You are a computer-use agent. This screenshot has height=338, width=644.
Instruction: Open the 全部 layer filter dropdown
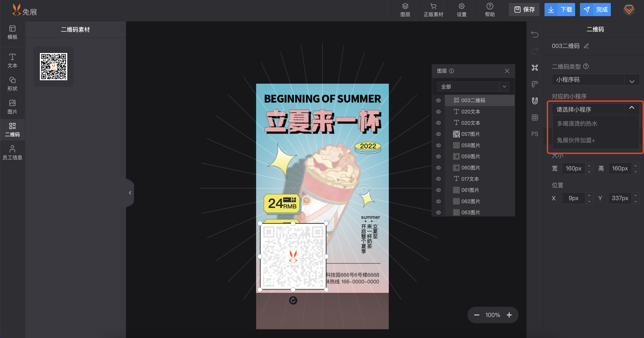[473, 86]
